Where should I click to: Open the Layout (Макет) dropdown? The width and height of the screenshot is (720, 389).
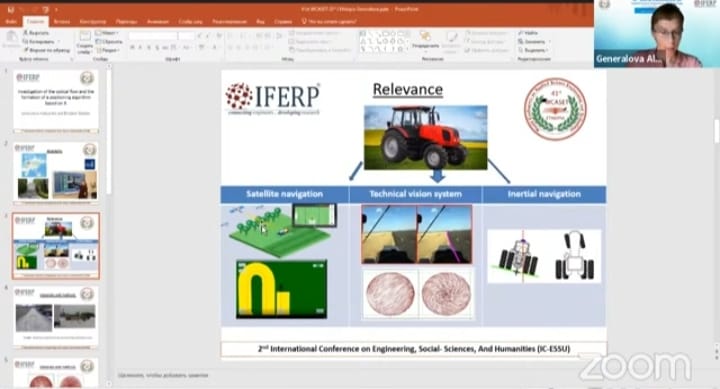pyautogui.click(x=107, y=33)
